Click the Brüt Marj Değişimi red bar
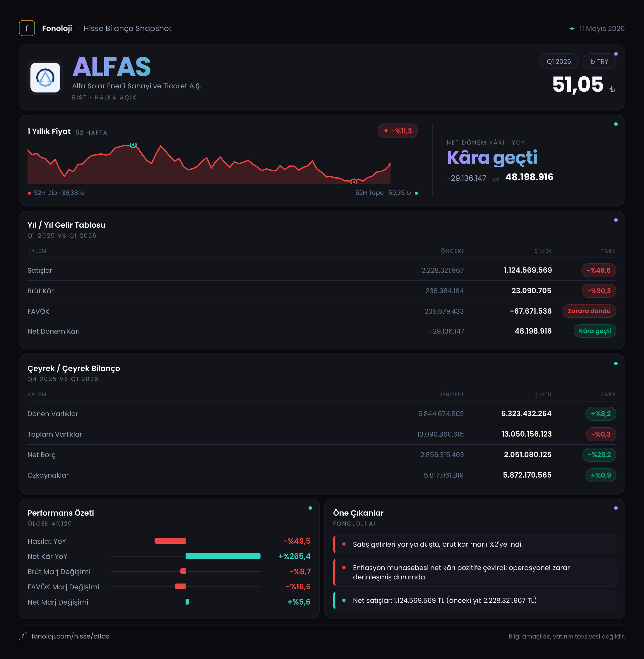This screenshot has width=644, height=659. (x=183, y=572)
